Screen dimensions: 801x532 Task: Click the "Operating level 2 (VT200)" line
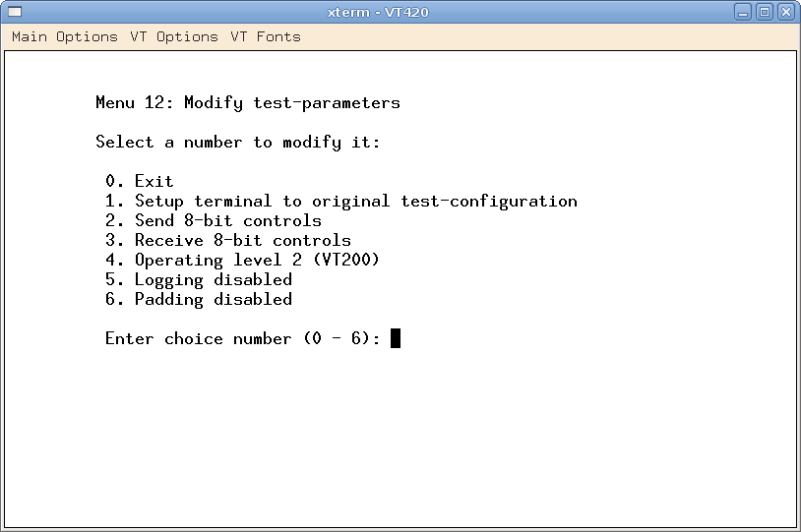[256, 260]
